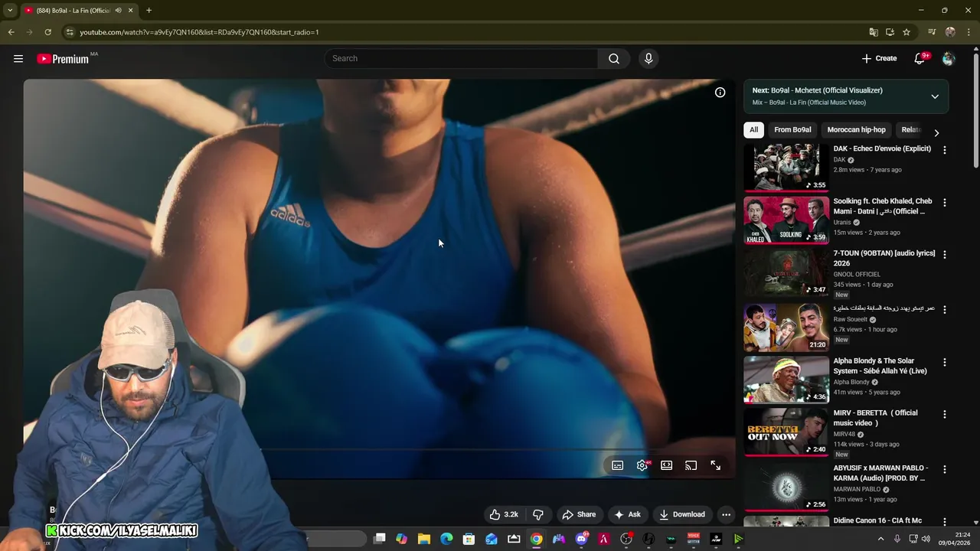Open more actions under the video
The image size is (980, 551).
pyautogui.click(x=727, y=514)
